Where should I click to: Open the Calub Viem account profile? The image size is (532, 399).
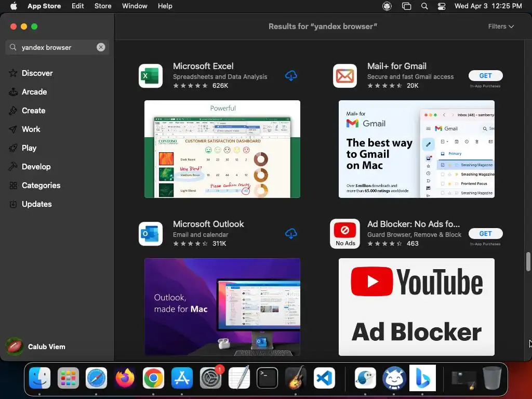36,347
